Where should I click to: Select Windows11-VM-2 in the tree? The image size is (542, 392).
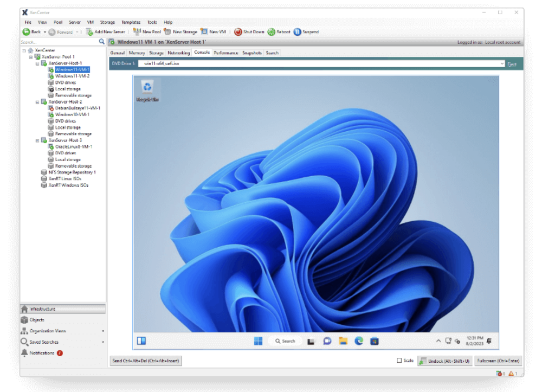pyautogui.click(x=72, y=76)
